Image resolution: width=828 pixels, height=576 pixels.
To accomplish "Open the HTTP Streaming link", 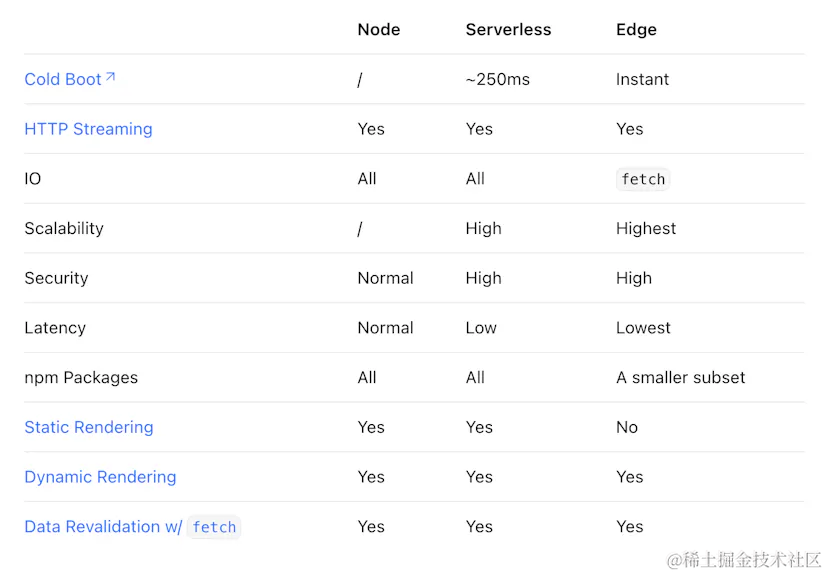I will (88, 129).
